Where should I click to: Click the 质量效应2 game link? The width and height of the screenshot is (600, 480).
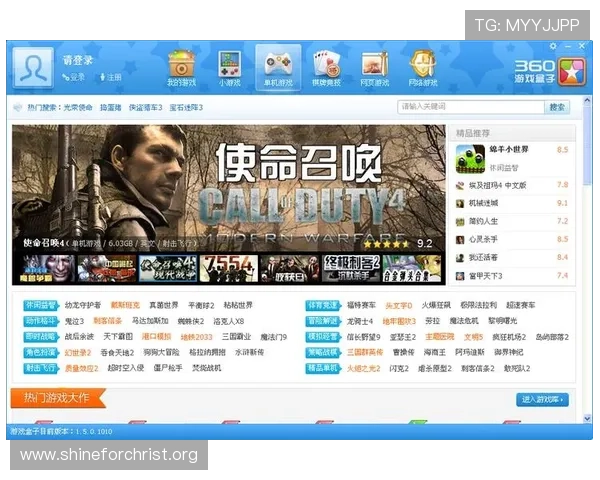pos(82,368)
